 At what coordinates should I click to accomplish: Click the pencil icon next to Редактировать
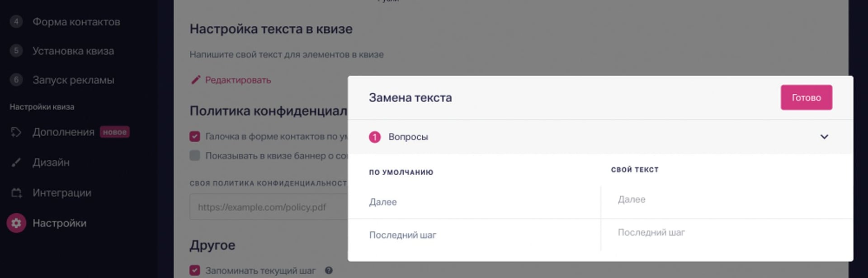coord(195,80)
